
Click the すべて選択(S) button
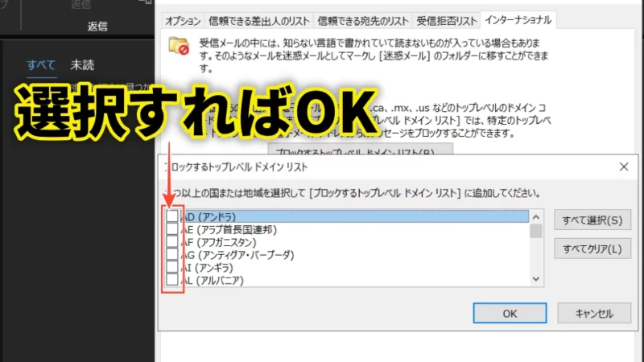click(592, 220)
